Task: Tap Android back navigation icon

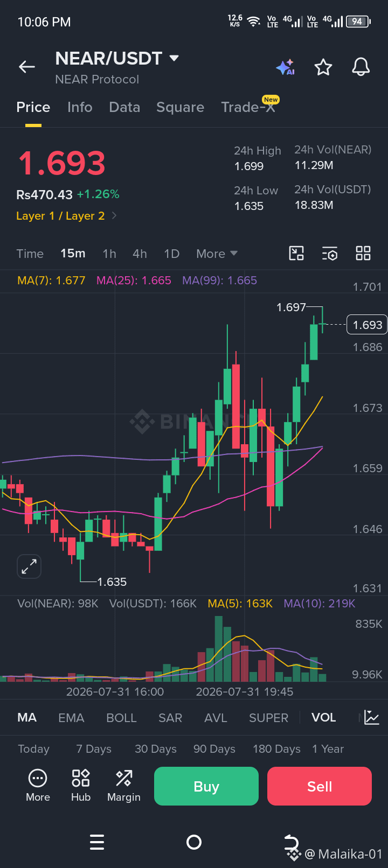Action: (x=291, y=842)
